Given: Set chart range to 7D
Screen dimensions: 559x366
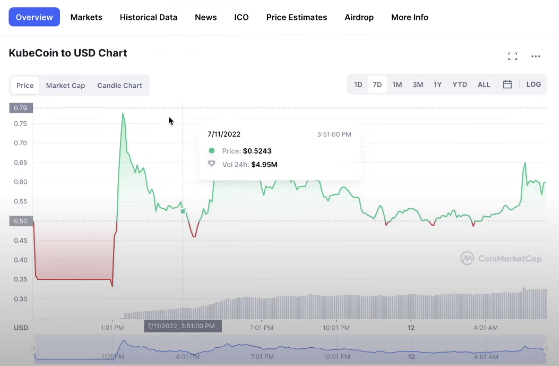Looking at the screenshot, I should pyautogui.click(x=377, y=85).
